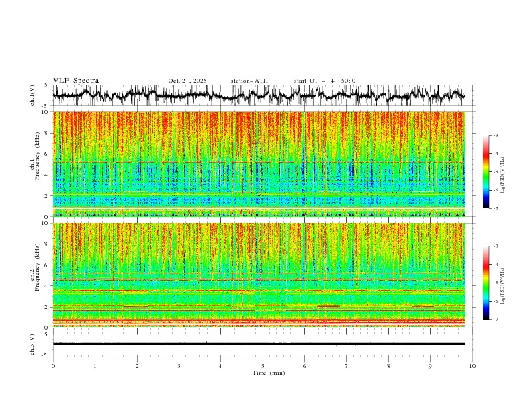Click the time axis tick label "5"
The image size is (532, 411).
pos(263,366)
